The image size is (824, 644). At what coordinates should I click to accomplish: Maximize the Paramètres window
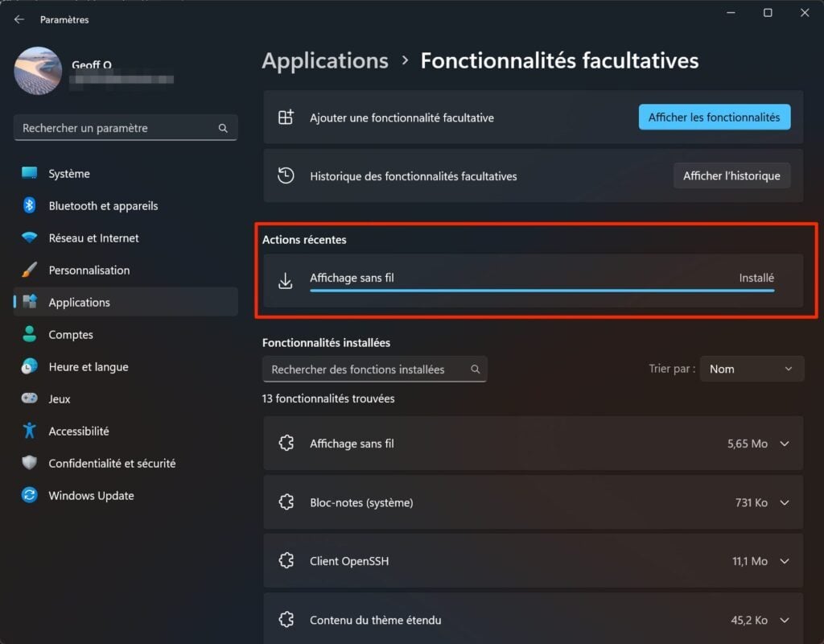(x=768, y=13)
